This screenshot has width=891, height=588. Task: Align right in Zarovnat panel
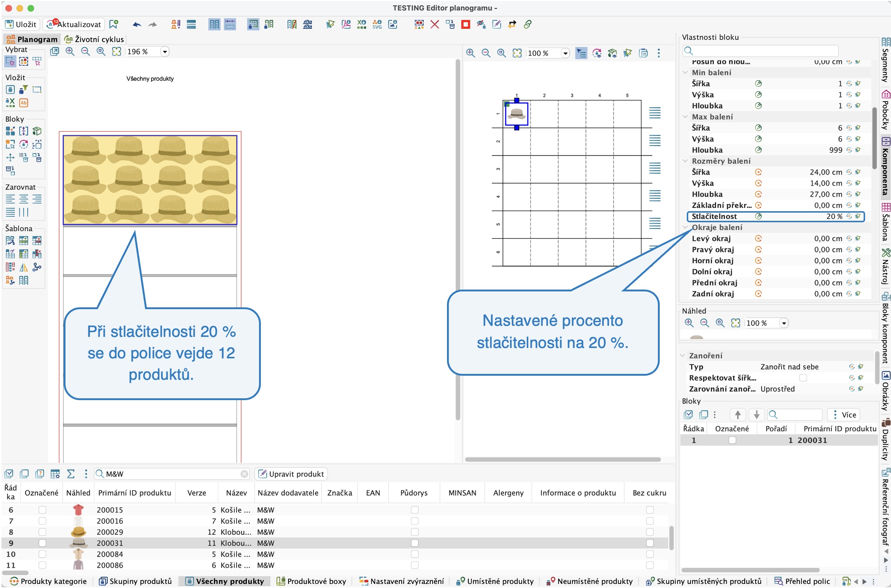coord(37,199)
